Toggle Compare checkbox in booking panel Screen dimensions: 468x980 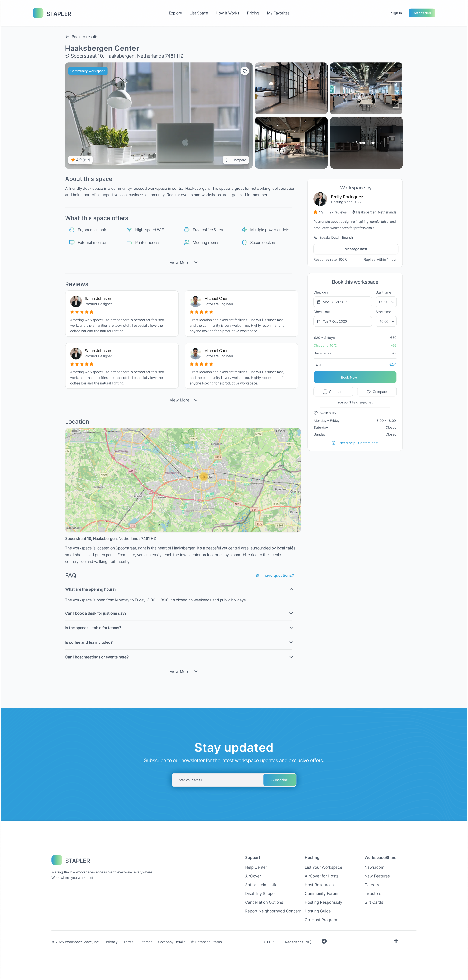[325, 392]
